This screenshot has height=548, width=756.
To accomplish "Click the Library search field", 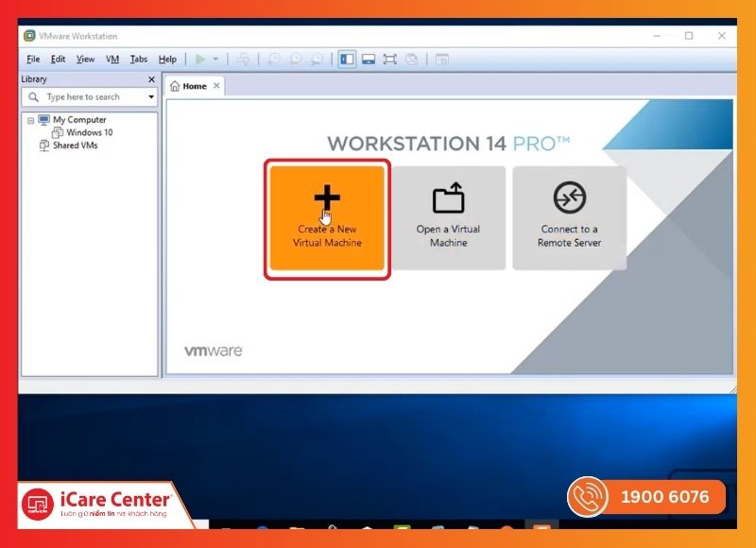I will click(x=90, y=97).
